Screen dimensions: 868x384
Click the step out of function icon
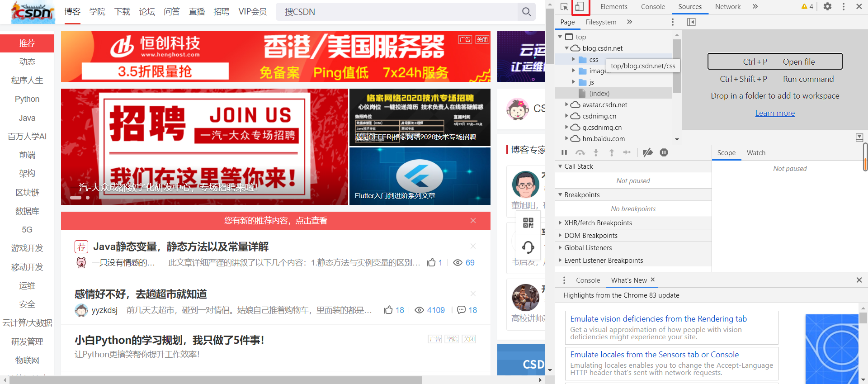coord(612,152)
